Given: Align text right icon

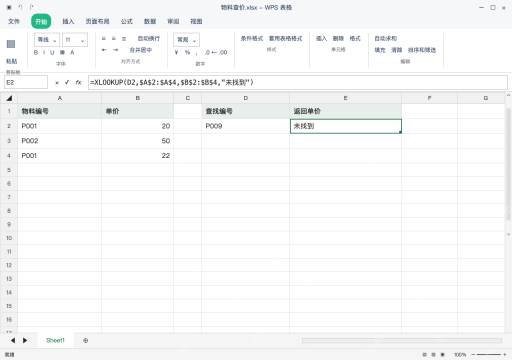Looking at the screenshot, I should (x=124, y=39).
